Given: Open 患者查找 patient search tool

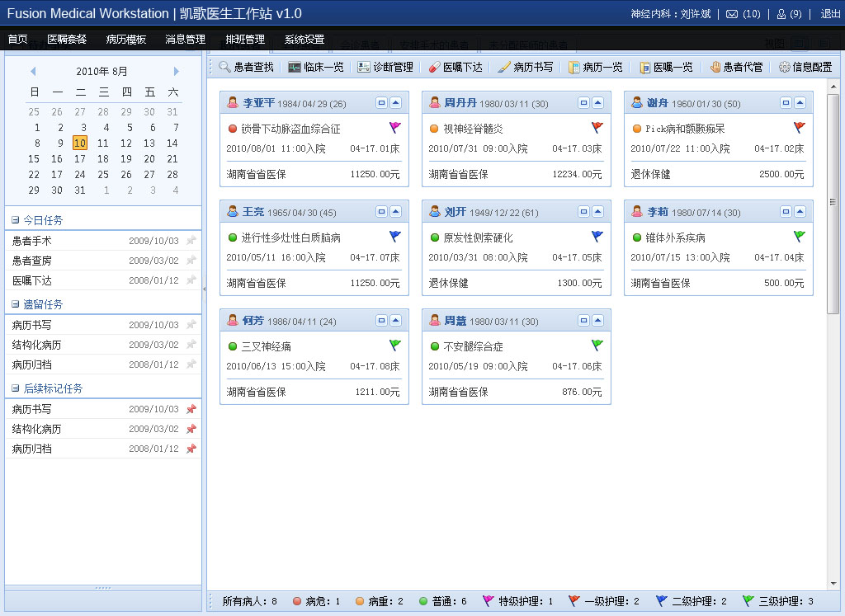Looking at the screenshot, I should pyautogui.click(x=246, y=68).
